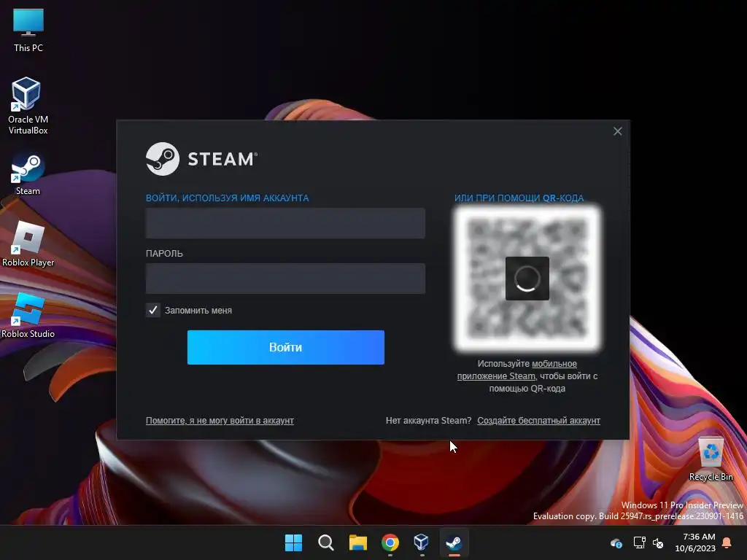Screen dimensions: 747x560
Task: Select the Steam desktop shortcut
Action: point(28,174)
